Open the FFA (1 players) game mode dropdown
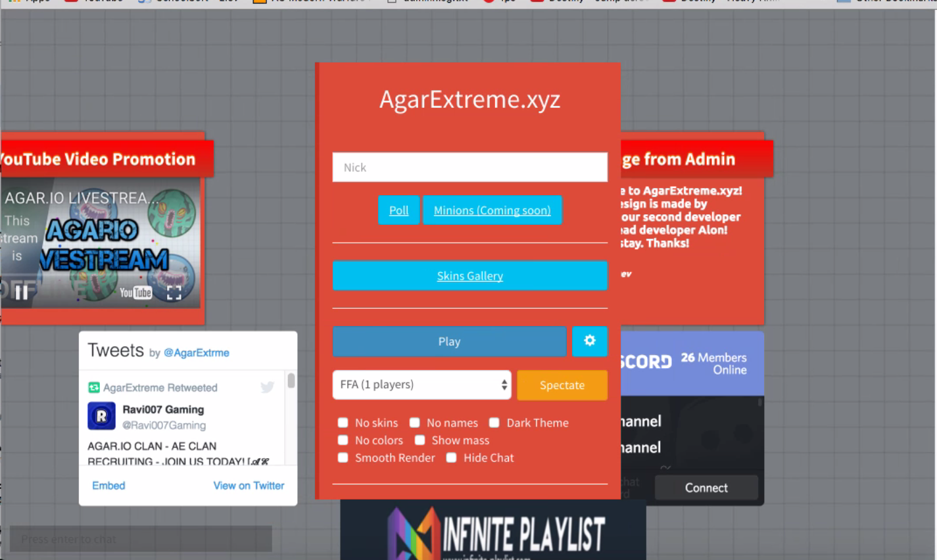This screenshot has height=560, width=937. [x=422, y=385]
